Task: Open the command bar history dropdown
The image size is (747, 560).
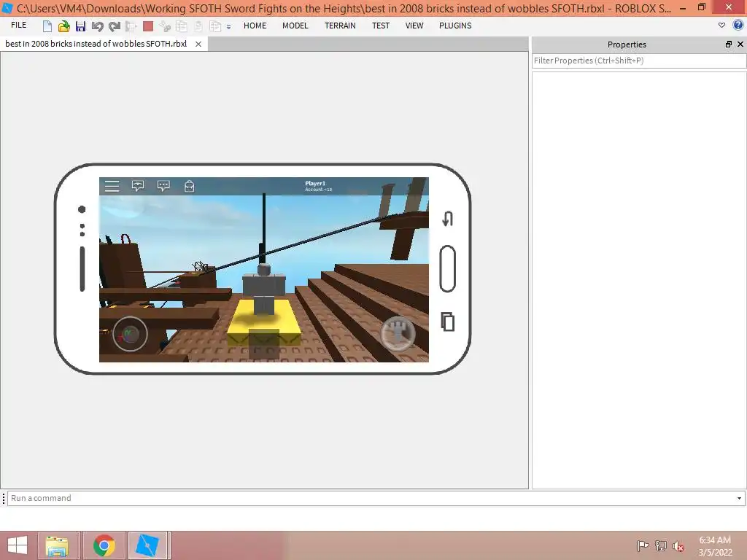Action: [x=740, y=498]
